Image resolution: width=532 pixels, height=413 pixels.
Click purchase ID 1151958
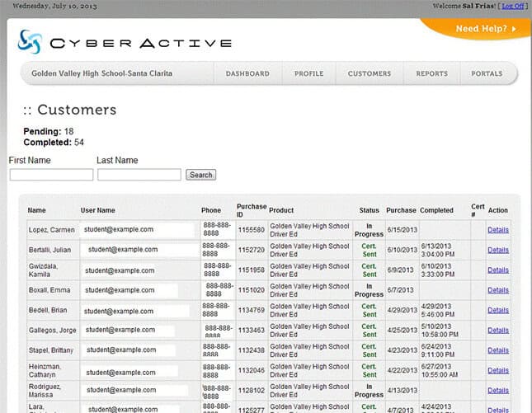(x=251, y=270)
